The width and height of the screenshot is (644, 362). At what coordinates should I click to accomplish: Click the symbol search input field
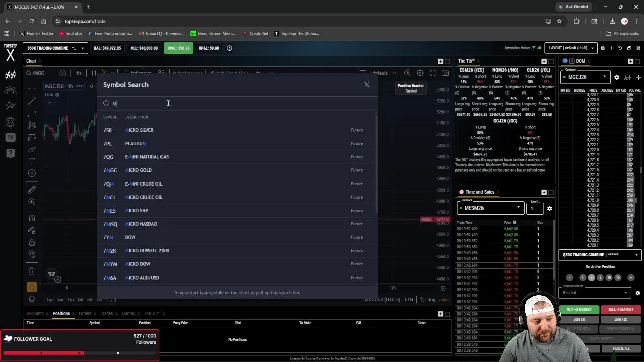(237, 103)
